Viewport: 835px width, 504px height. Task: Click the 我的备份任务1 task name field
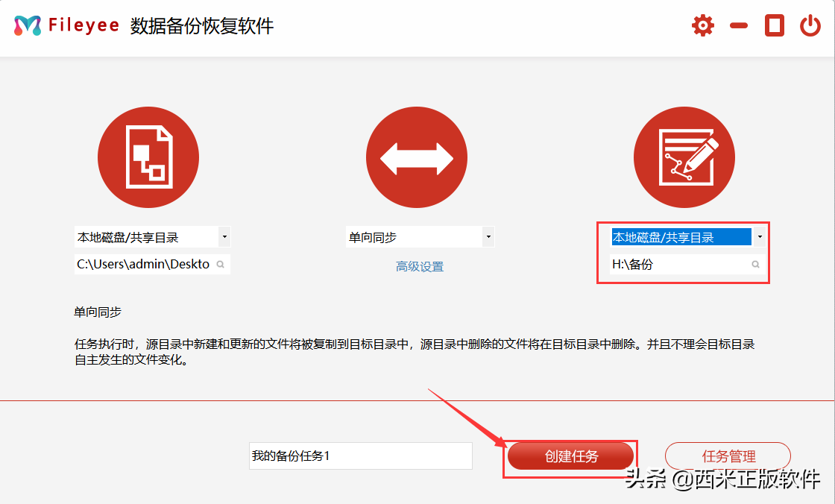[x=360, y=456]
